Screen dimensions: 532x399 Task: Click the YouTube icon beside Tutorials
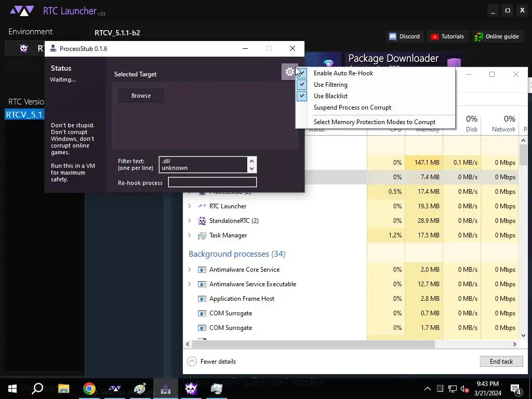tap(434, 37)
